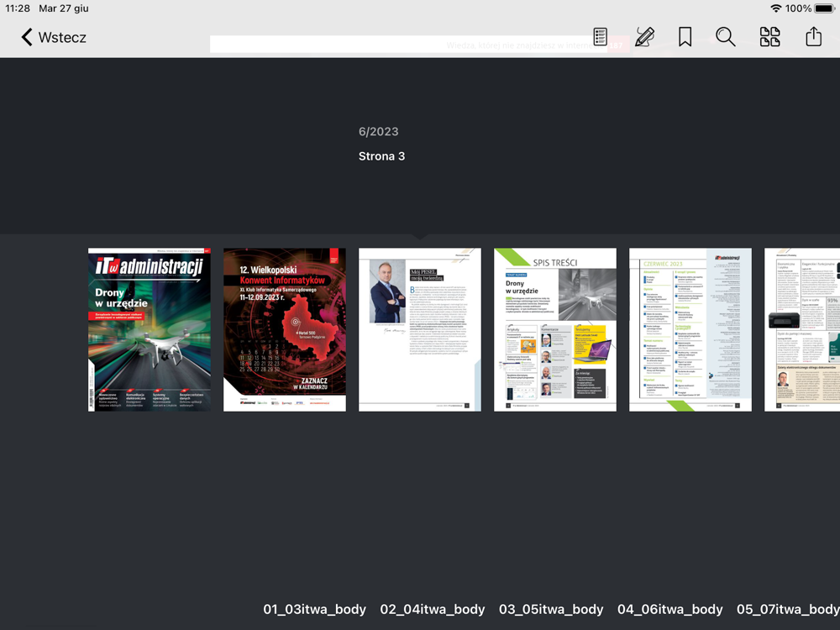This screenshot has height=630, width=840.
Task: Open the Czerwiec 2023 contents page thumbnail
Action: tap(690, 329)
